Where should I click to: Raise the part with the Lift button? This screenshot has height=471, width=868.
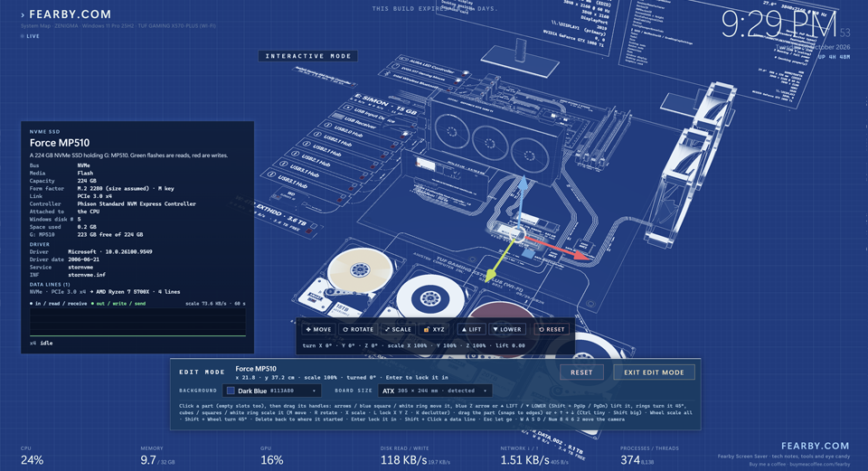pos(471,329)
